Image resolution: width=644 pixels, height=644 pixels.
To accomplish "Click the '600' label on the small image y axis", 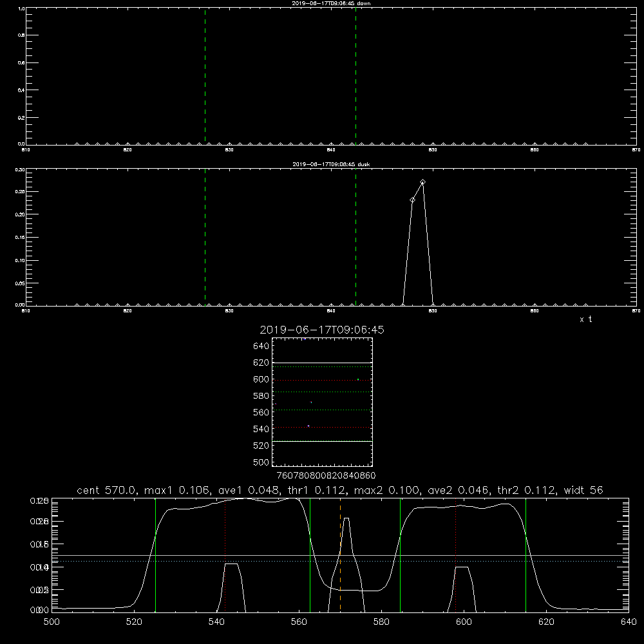I will [261, 379].
